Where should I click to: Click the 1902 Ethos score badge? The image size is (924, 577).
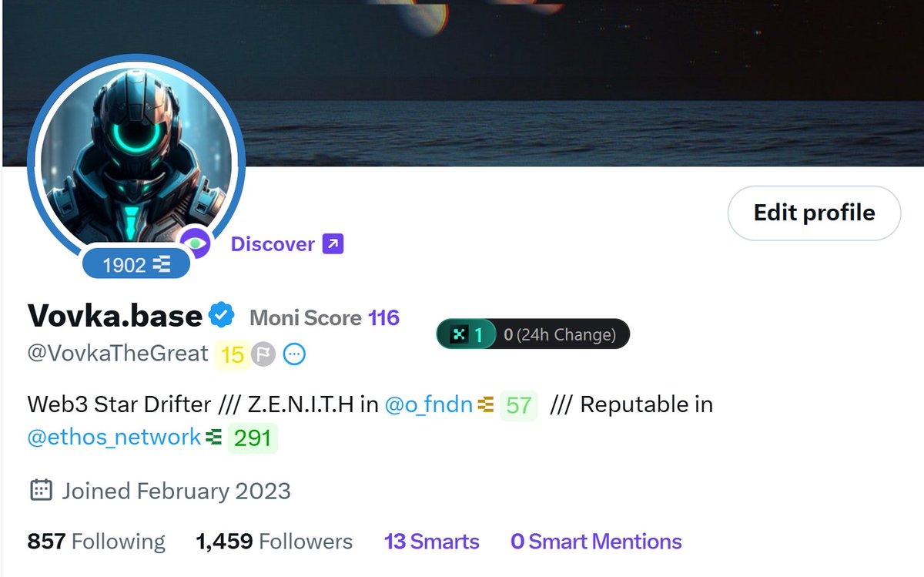coord(136,265)
